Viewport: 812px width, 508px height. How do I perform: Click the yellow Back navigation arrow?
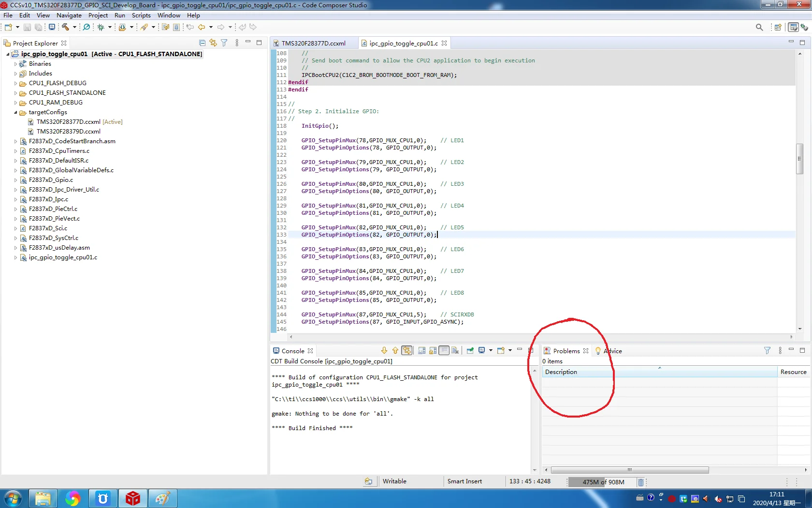202,27
